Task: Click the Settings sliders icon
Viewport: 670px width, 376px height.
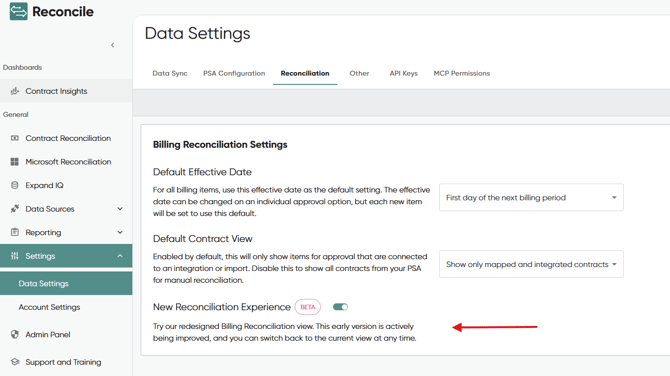Action: 15,256
